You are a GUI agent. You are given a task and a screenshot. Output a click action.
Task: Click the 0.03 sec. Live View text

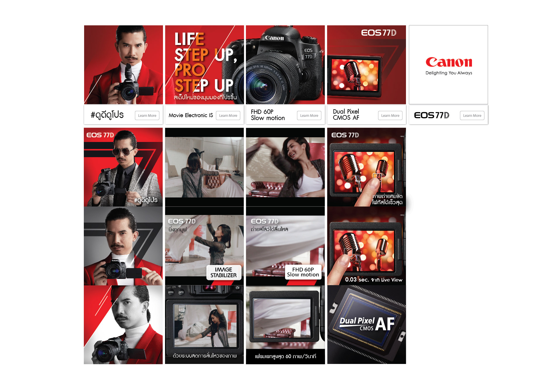point(374,280)
